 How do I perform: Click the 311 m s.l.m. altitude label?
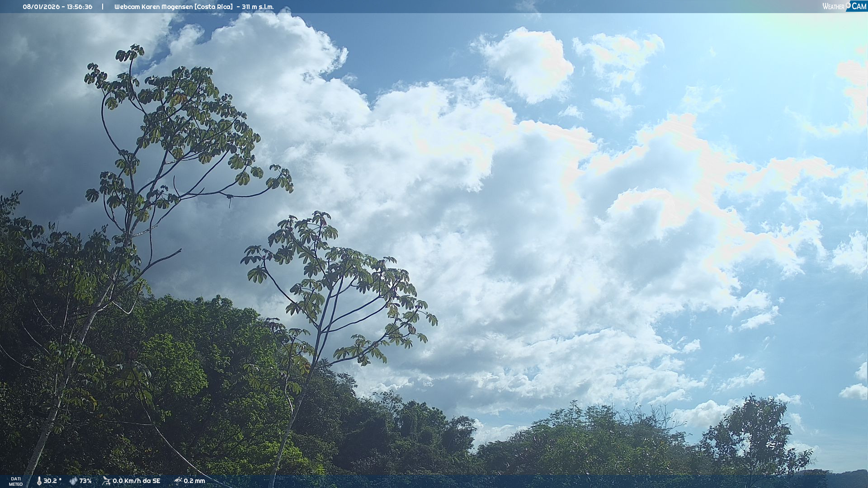258,7
